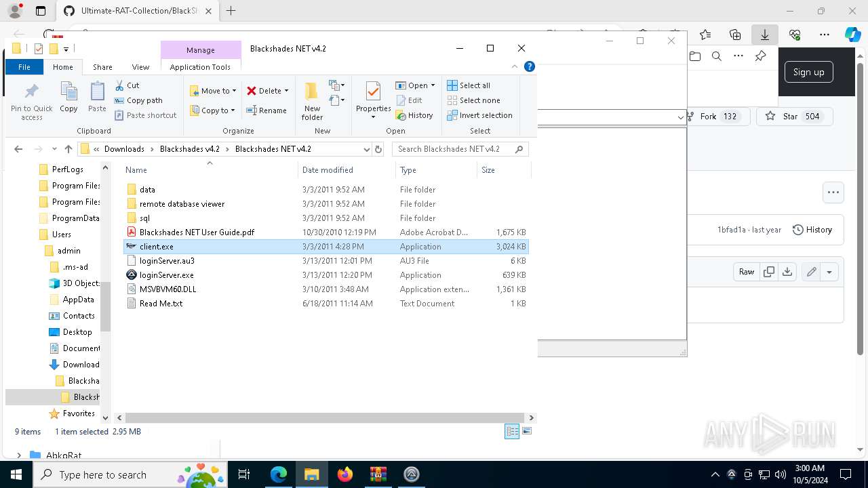Switch to the Share ribbon tab
868x488 pixels.
pos(102,67)
